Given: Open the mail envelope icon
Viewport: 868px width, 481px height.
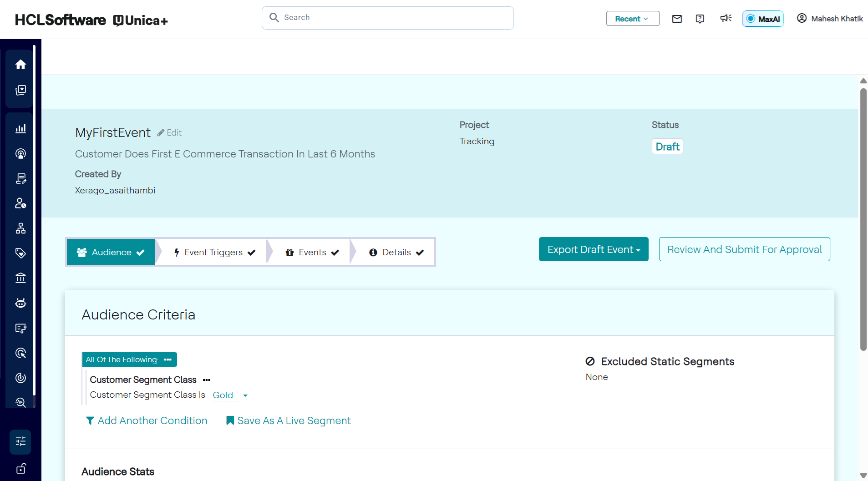Looking at the screenshot, I should coord(677,19).
